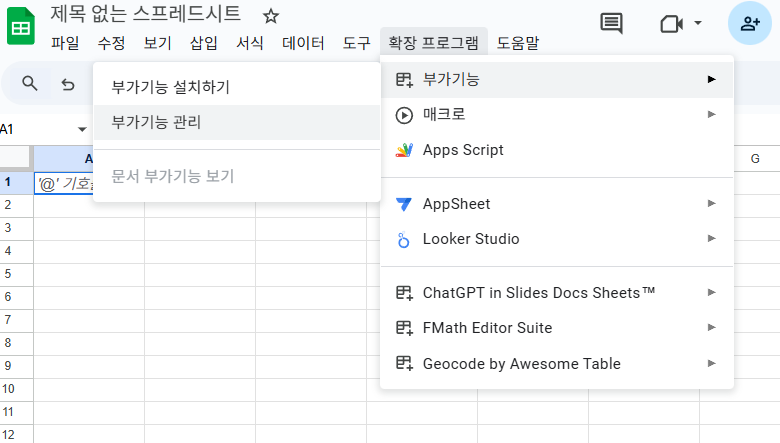Click the A1 name box field

37,130
